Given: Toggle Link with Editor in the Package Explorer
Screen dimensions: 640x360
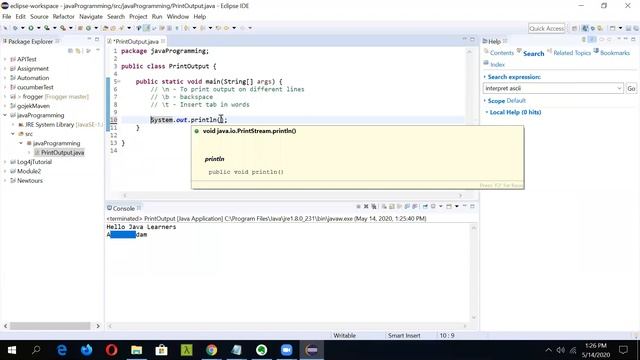Looking at the screenshot, I should (78, 51).
